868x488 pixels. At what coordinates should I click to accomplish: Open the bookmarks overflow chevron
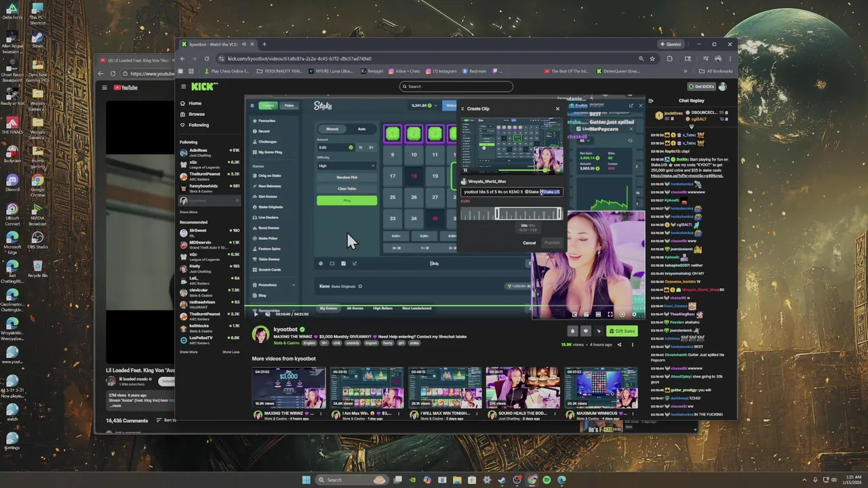click(685, 71)
